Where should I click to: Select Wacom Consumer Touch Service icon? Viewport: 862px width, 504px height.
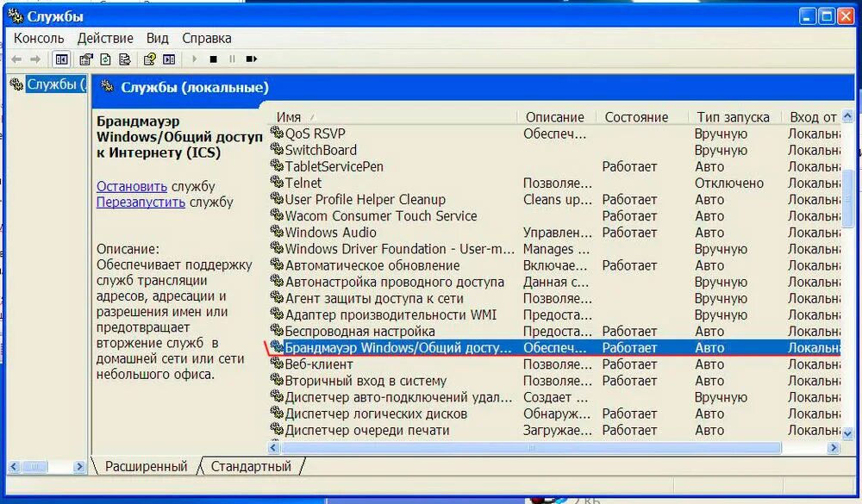pos(277,215)
